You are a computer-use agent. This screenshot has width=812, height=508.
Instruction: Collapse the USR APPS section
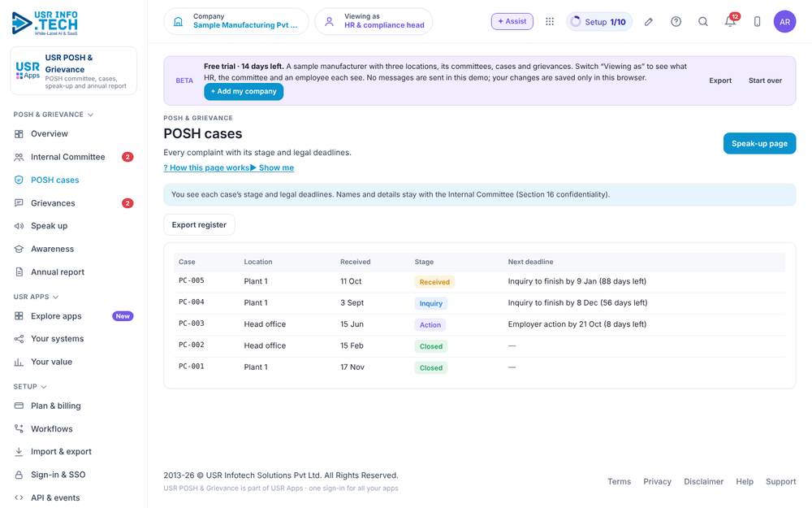point(36,297)
